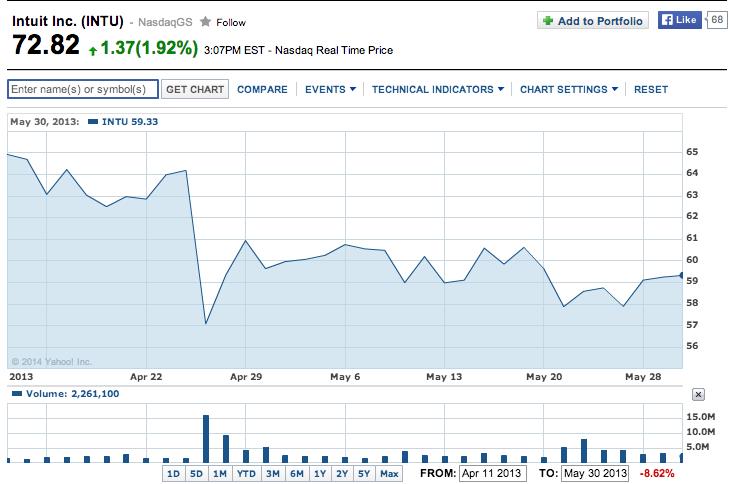Expand the Technical Indicators dropdown
Image resolution: width=737 pixels, height=484 pixels.
coord(438,89)
